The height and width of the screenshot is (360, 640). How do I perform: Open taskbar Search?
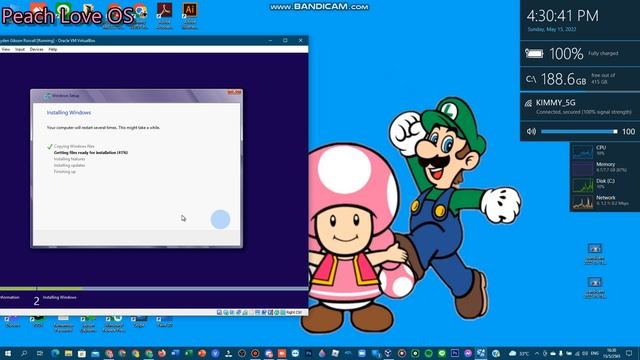(24, 353)
